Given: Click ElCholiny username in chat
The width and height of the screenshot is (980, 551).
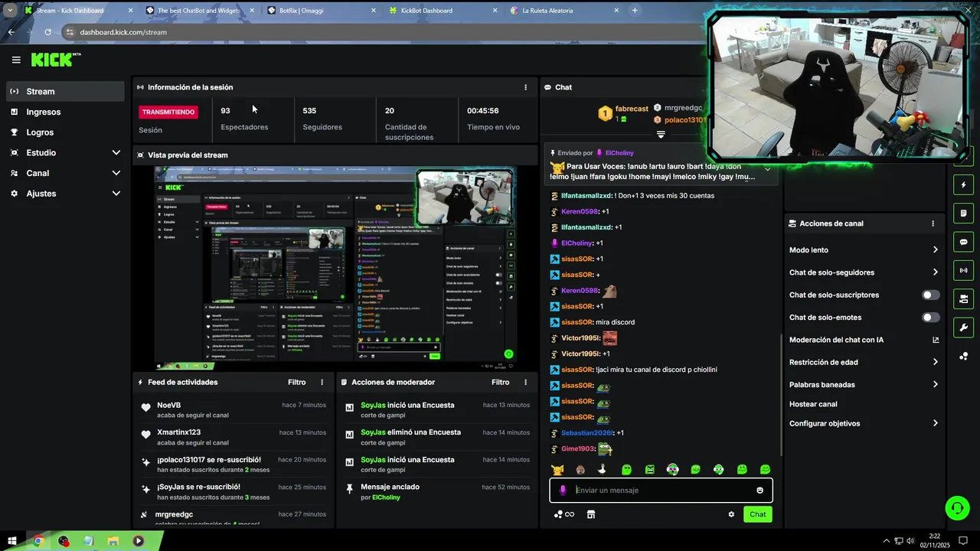Looking at the screenshot, I should pos(577,243).
